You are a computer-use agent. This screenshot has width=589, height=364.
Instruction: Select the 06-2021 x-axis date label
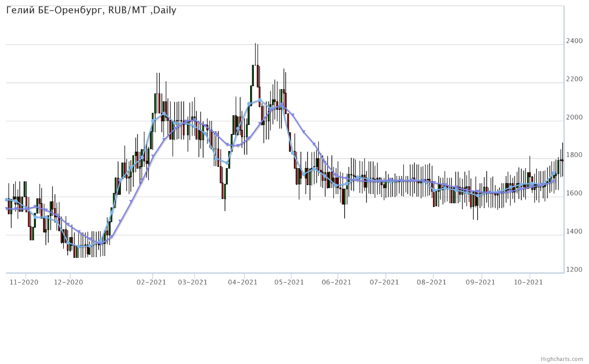click(x=336, y=282)
